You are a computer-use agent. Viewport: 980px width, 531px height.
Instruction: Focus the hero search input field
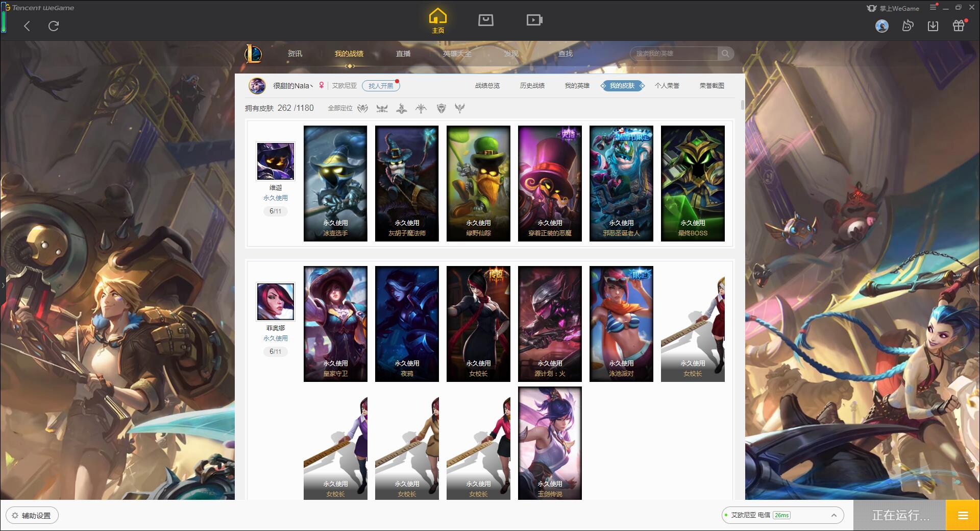pyautogui.click(x=674, y=54)
